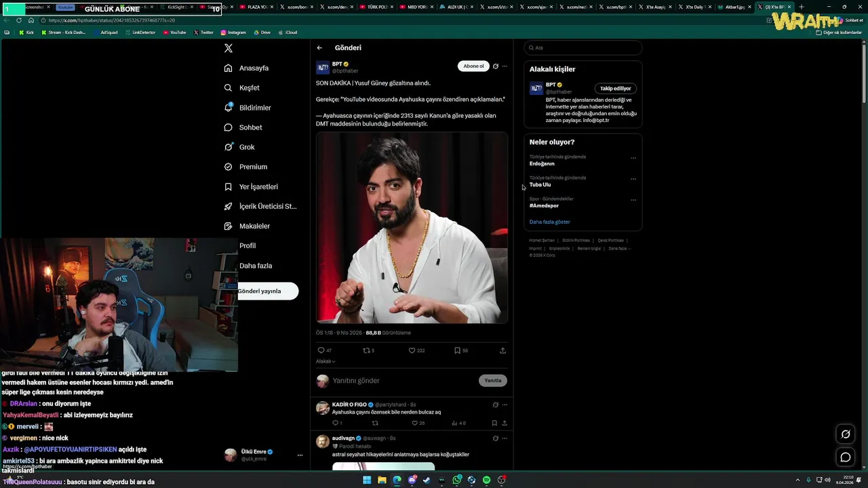
Task: Open WhatsApp from taskbar
Action: [x=457, y=480]
